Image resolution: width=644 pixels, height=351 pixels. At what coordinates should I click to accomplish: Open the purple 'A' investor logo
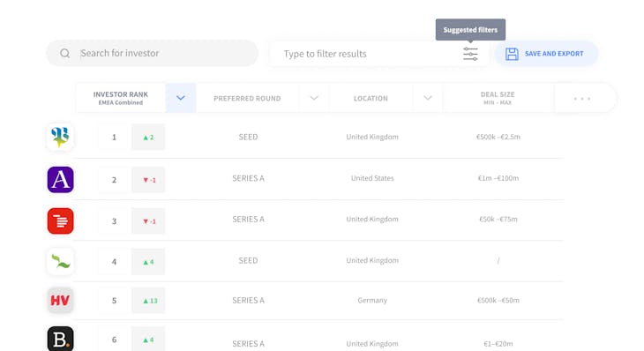pos(60,179)
